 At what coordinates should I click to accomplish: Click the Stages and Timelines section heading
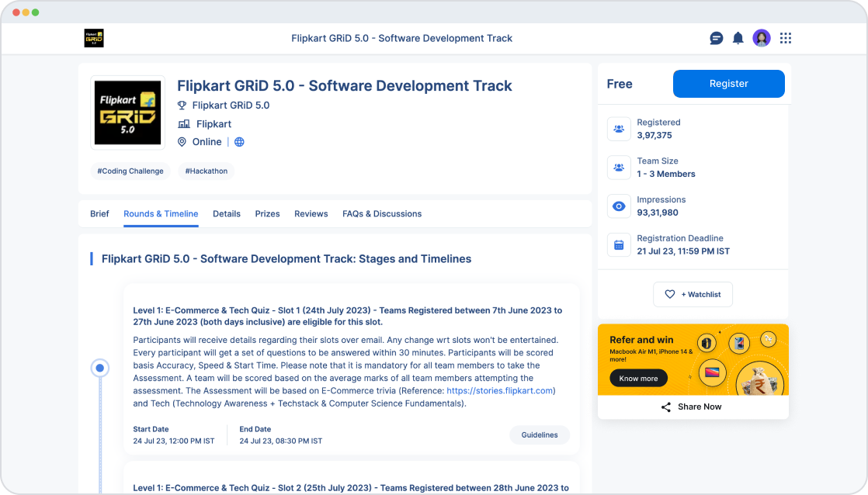tap(286, 259)
